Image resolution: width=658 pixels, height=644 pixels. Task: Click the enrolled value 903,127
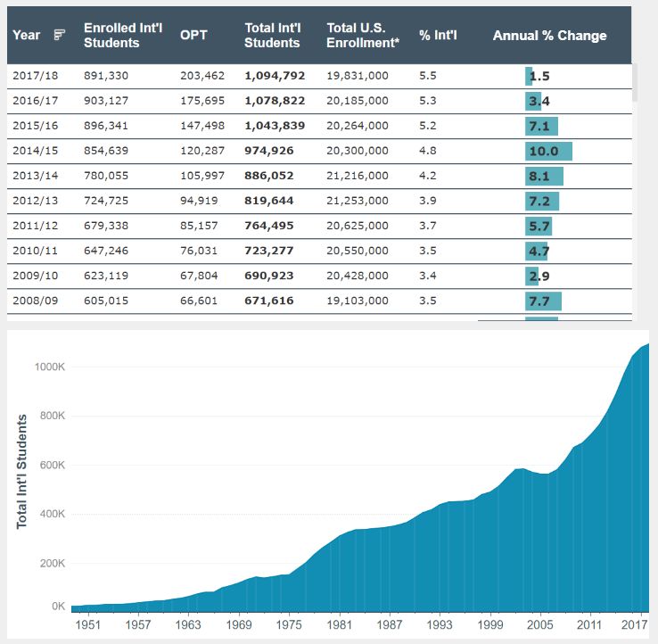106,101
